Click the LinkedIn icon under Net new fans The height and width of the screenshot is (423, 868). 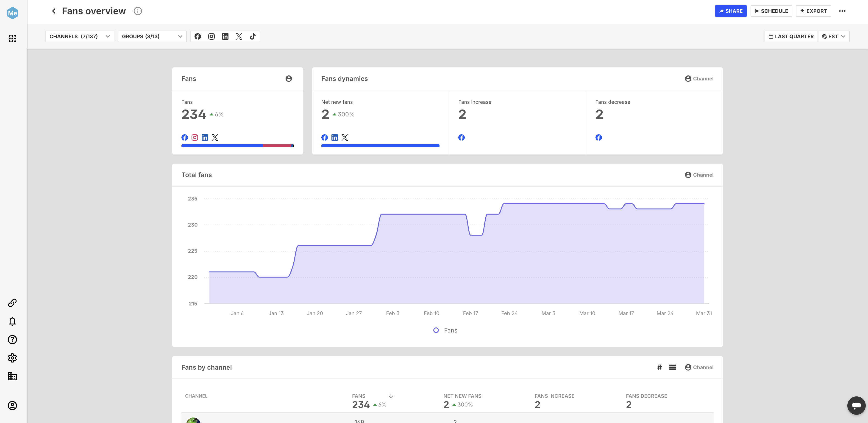[x=335, y=138]
